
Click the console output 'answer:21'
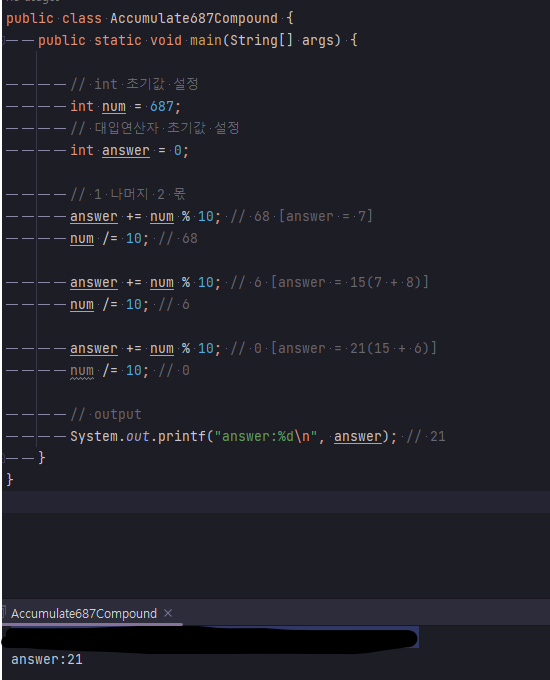pyautogui.click(x=46, y=660)
